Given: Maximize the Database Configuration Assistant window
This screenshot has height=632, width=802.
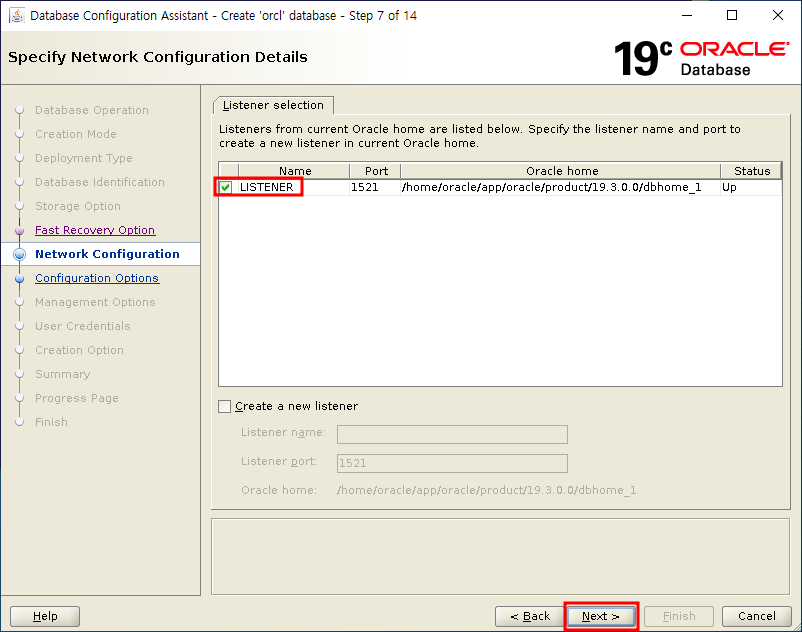Looking at the screenshot, I should point(732,15).
